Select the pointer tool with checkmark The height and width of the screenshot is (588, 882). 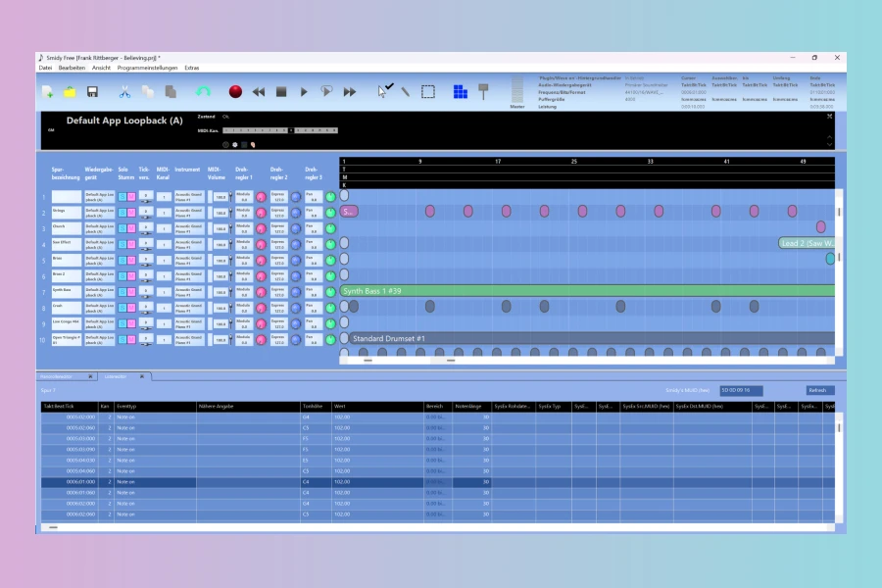tap(385, 90)
